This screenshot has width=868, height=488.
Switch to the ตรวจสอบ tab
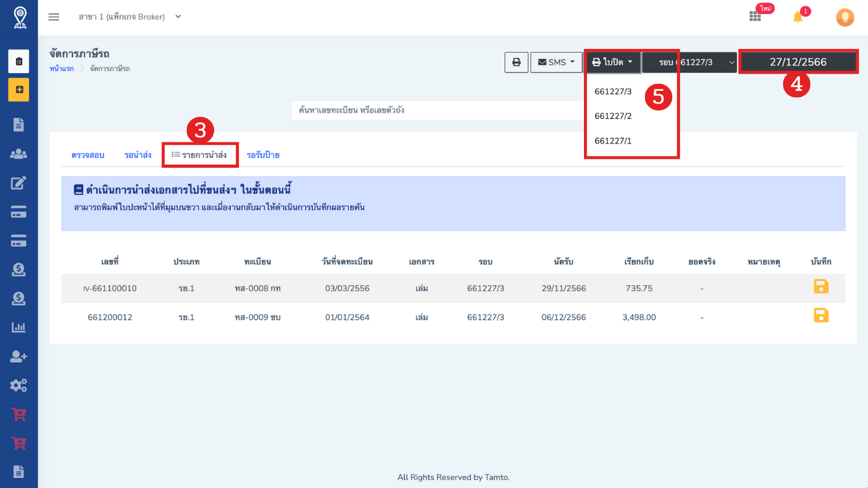point(88,155)
